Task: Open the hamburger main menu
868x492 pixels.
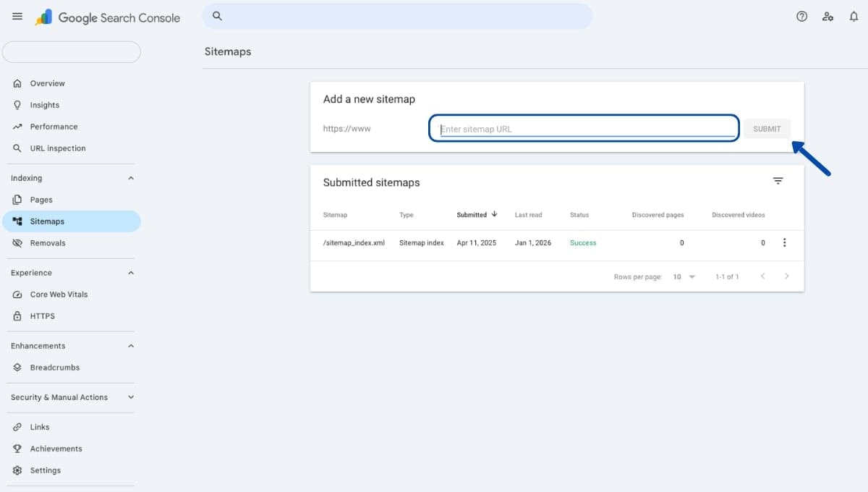Action: coord(17,17)
